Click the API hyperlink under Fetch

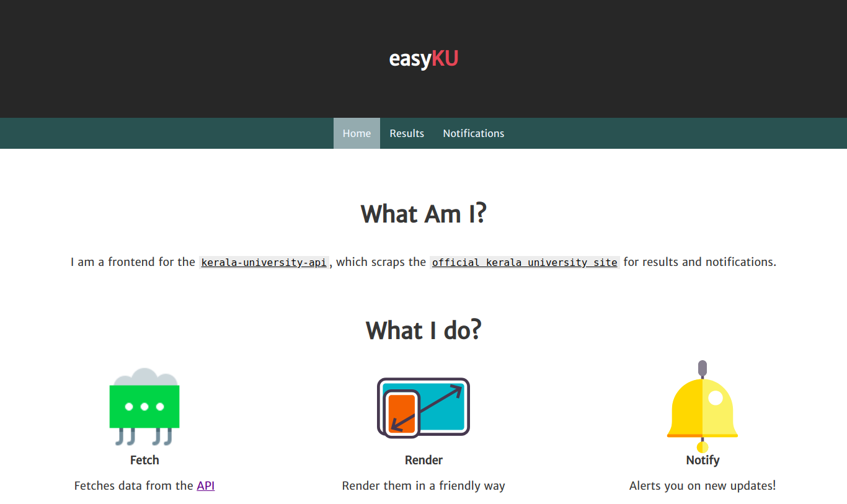[206, 485]
